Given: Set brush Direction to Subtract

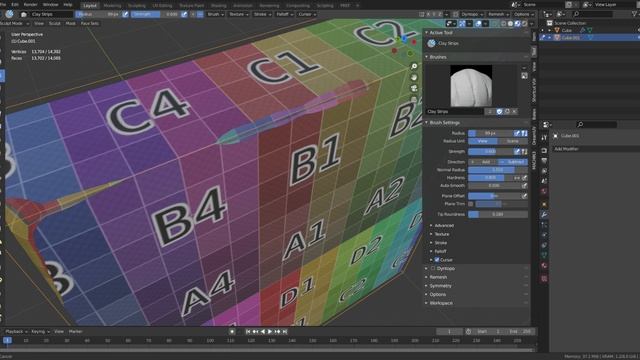Looking at the screenshot, I should [513, 162].
